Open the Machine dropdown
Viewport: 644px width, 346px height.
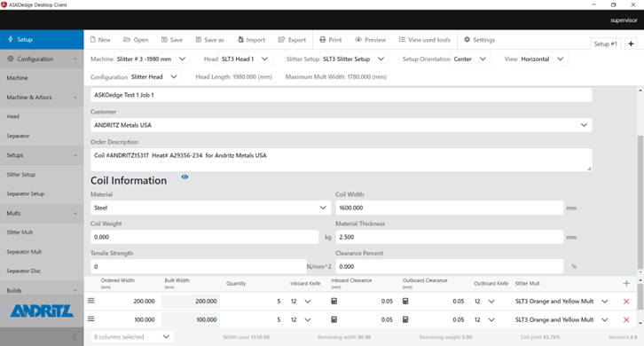point(151,59)
